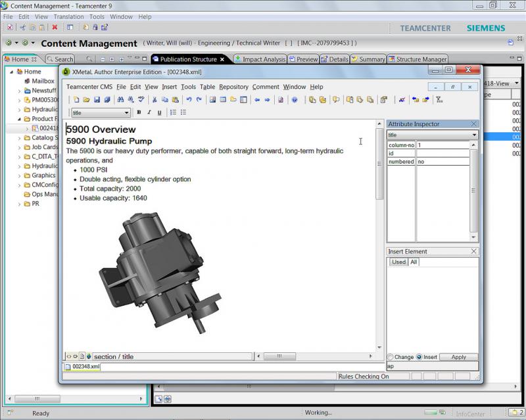Click the Cut scissors icon in XMetaL
Screen dimensions: 526x420
click(155, 100)
